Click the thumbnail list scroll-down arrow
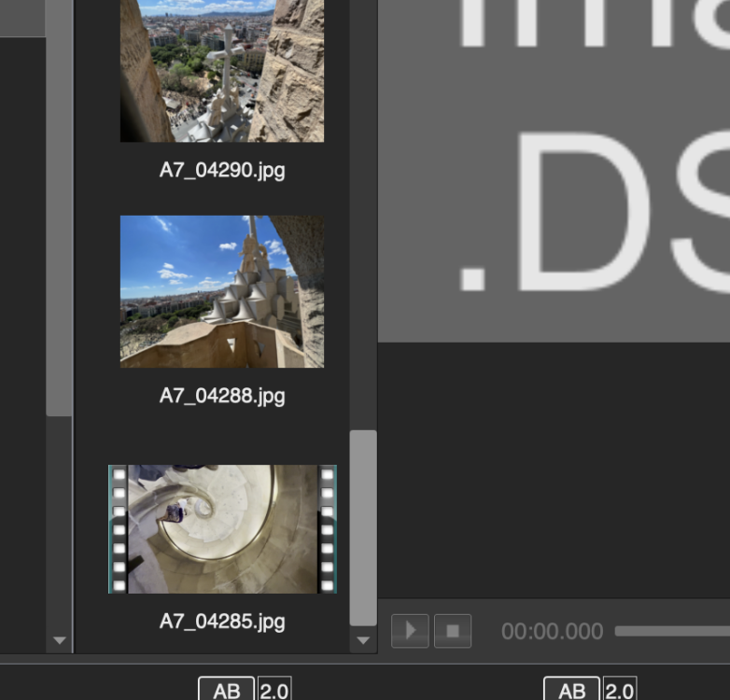The height and width of the screenshot is (700, 730). click(363, 641)
